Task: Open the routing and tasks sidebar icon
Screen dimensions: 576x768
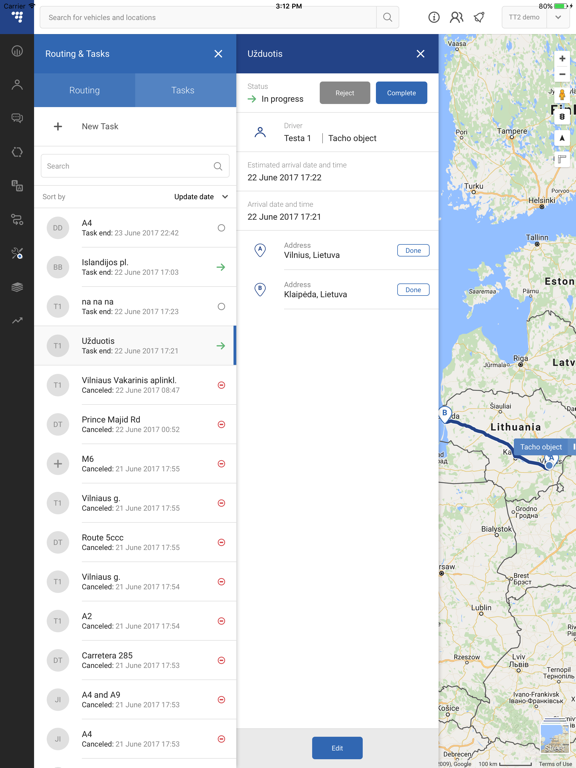Action: (17, 219)
